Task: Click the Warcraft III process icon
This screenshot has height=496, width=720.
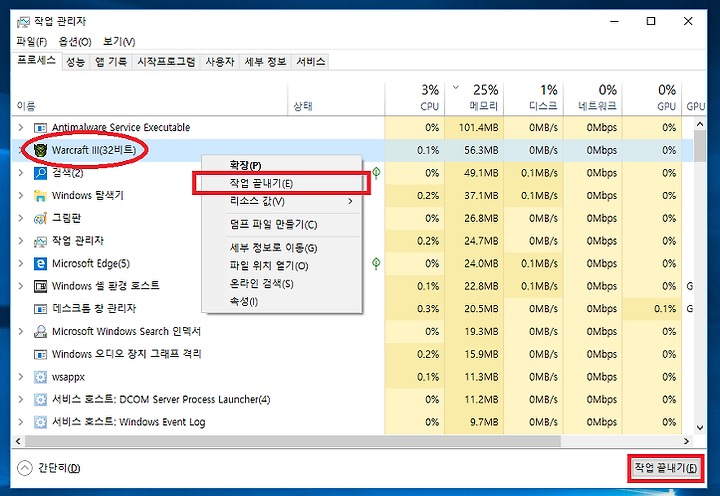Action: click(40, 150)
